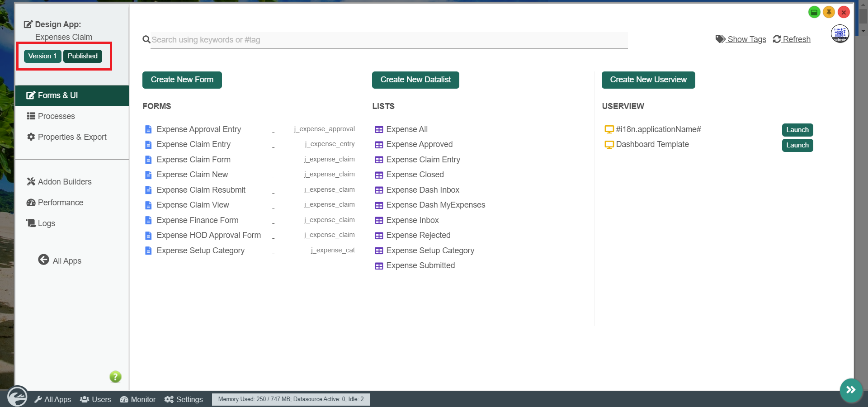Click the search keywords input field

point(389,40)
